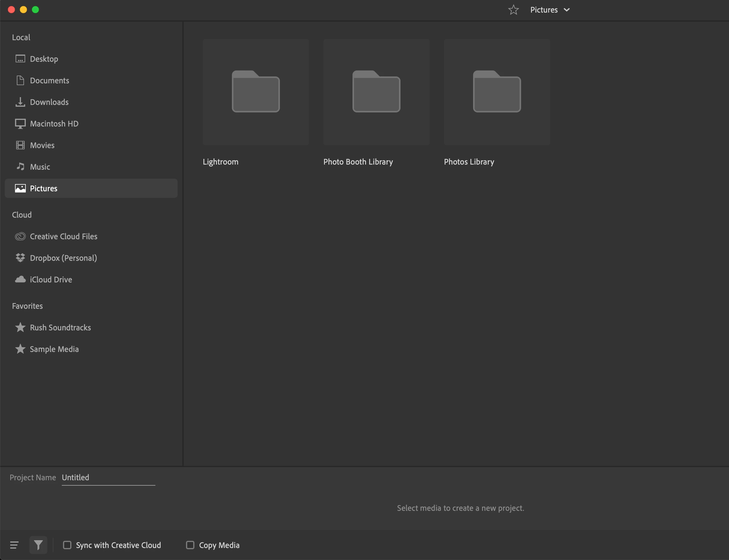
Task: Browse the Movies folder
Action: pos(42,145)
